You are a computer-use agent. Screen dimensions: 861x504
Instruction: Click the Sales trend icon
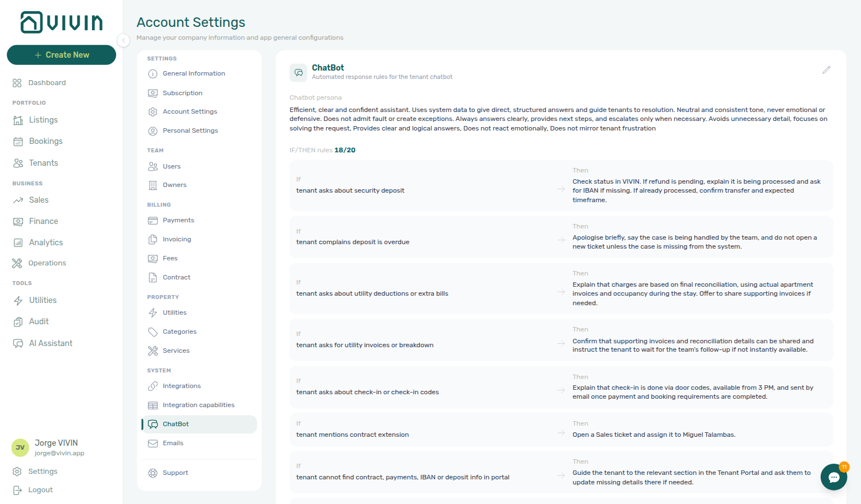click(18, 200)
